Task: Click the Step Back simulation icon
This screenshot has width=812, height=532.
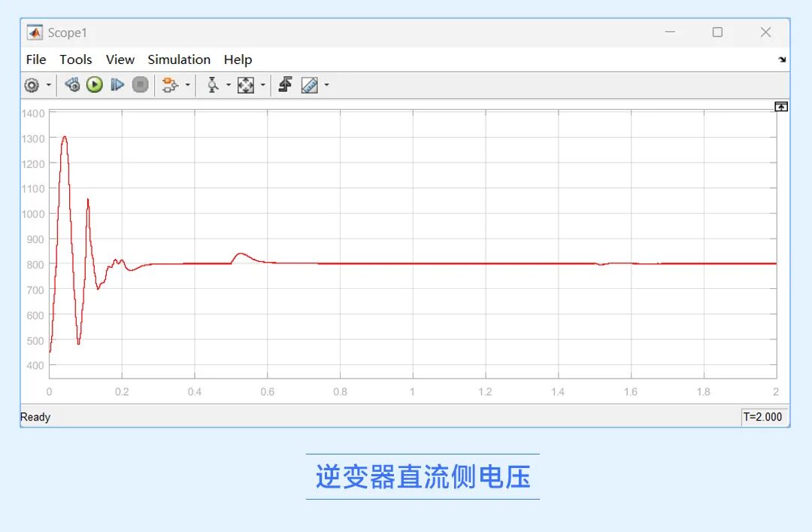Action: pyautogui.click(x=72, y=85)
